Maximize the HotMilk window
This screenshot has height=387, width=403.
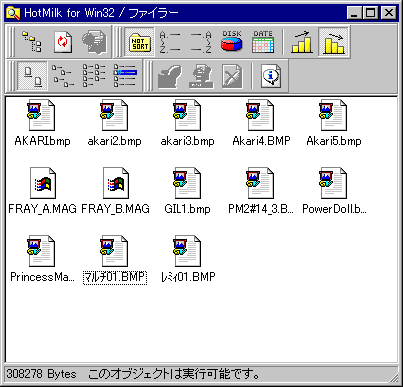pyautogui.click(x=370, y=13)
